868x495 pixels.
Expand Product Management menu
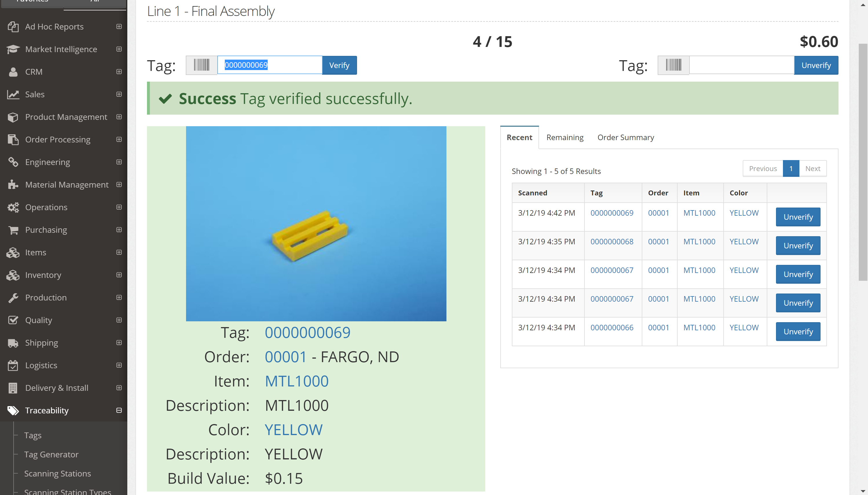pos(119,117)
